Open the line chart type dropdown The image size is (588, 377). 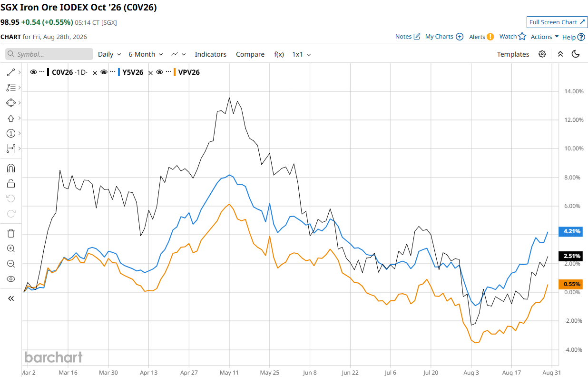[178, 54]
